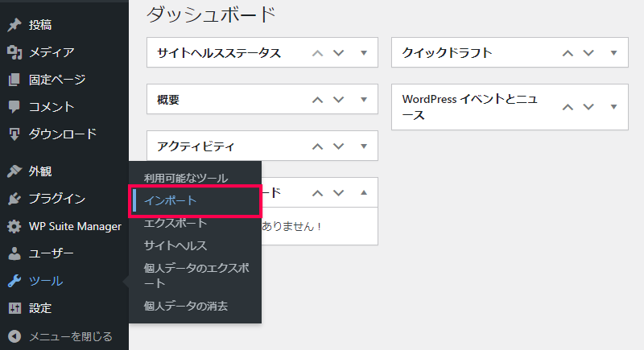Open サイトヘルス from tools submenu
This screenshot has width=644, height=350.
point(175,245)
